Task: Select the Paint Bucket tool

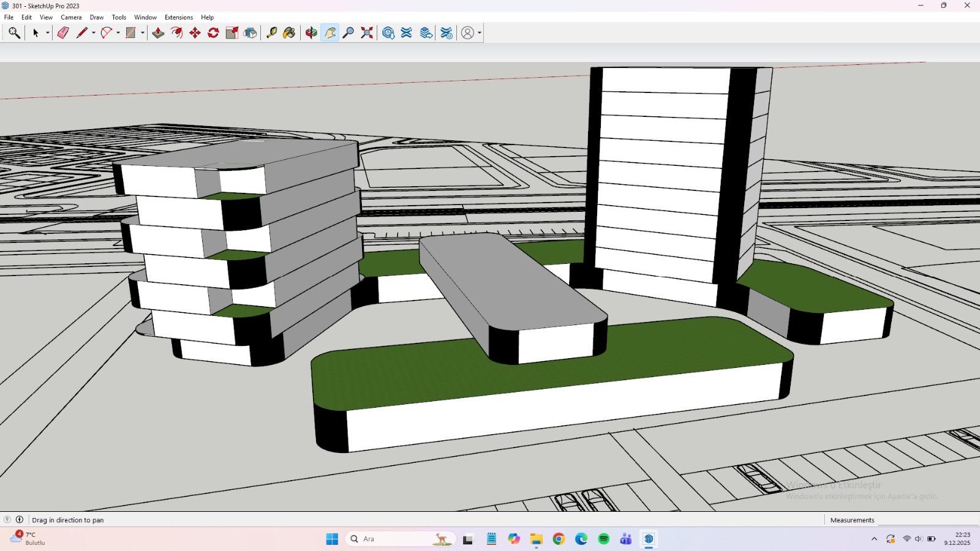Action: 289,33
